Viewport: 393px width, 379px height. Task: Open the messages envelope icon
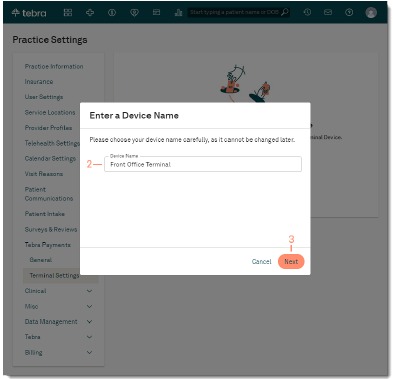pos(328,12)
